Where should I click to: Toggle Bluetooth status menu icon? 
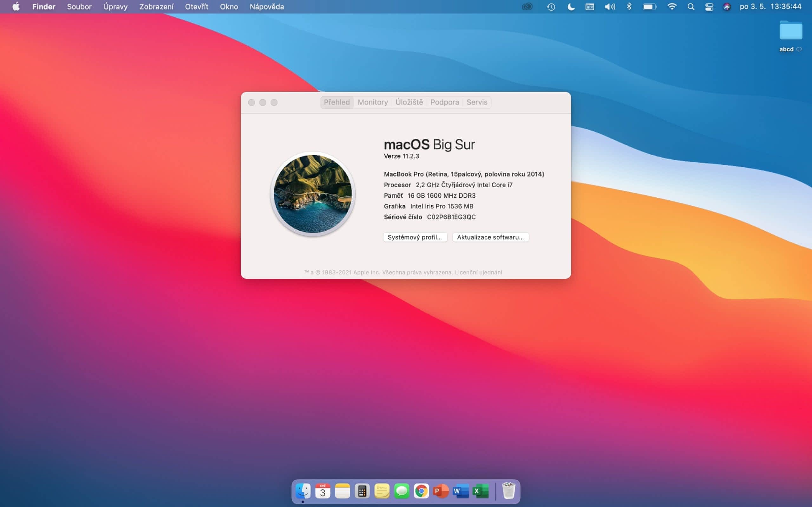[629, 7]
